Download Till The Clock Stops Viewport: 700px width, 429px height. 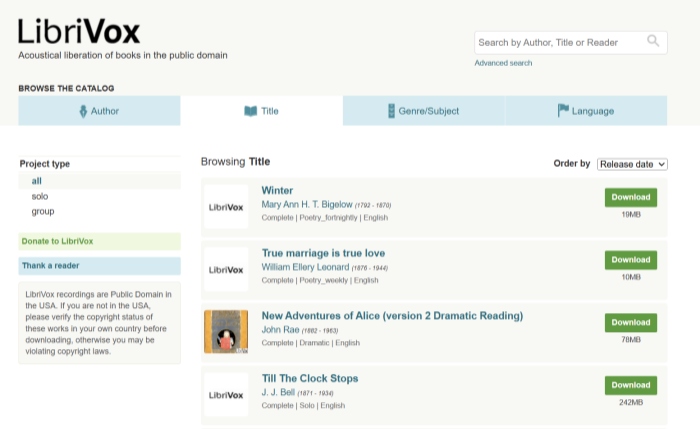pos(630,385)
